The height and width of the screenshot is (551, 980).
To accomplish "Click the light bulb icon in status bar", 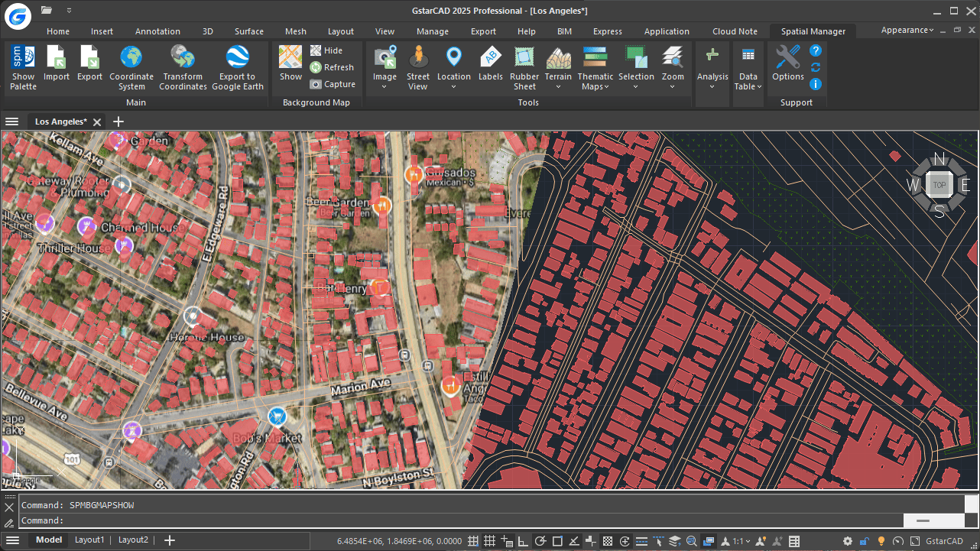I will tap(881, 541).
